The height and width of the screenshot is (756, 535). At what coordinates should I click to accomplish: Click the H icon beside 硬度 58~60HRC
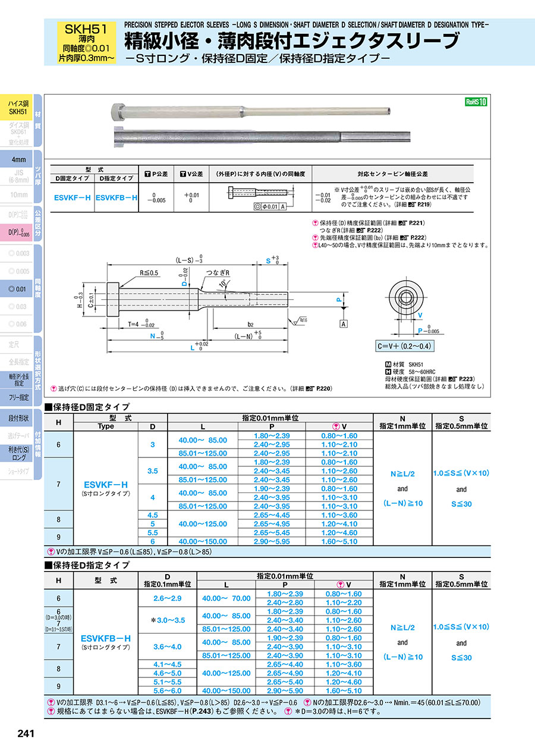click(388, 371)
